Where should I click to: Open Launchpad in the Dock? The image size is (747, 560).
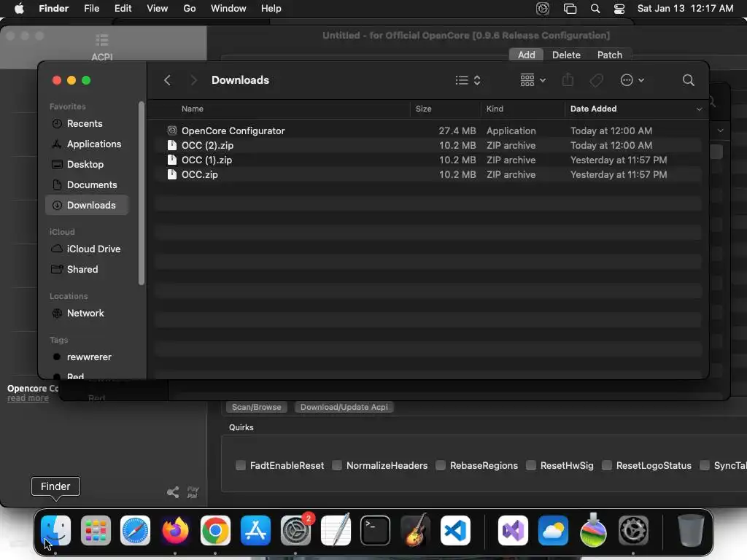[x=96, y=530]
